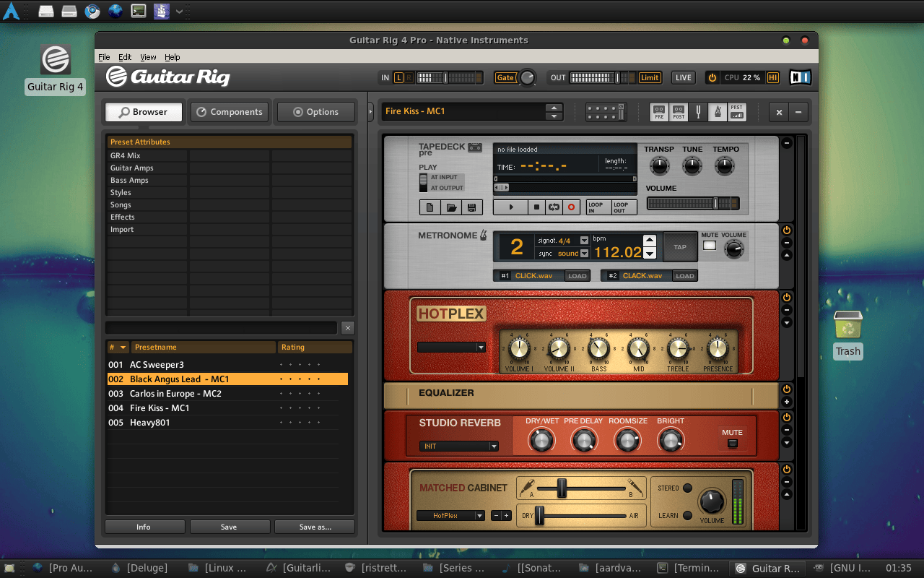The height and width of the screenshot is (578, 924).
Task: Open the Studio Reverb INIT preset dropdown
Action: (x=459, y=447)
